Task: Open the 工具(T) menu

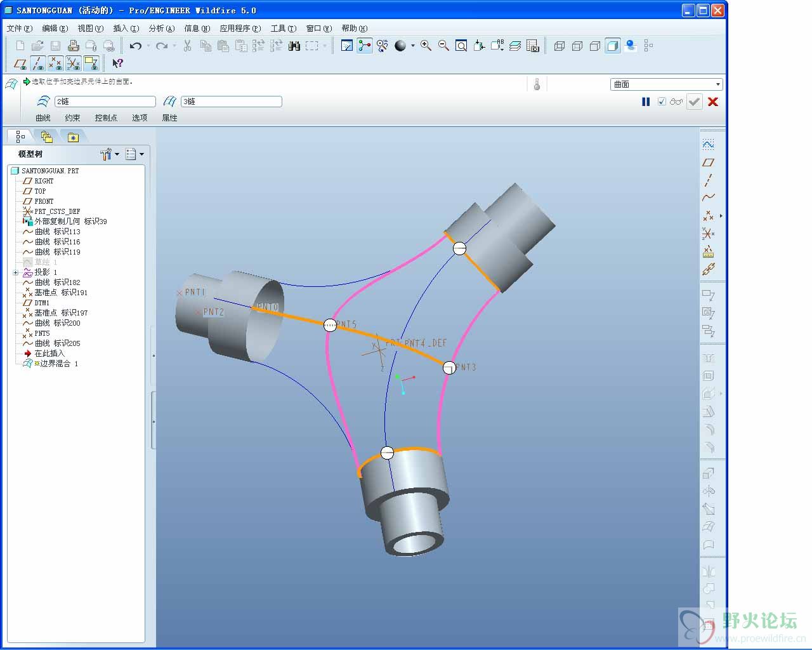Action: 283,29
